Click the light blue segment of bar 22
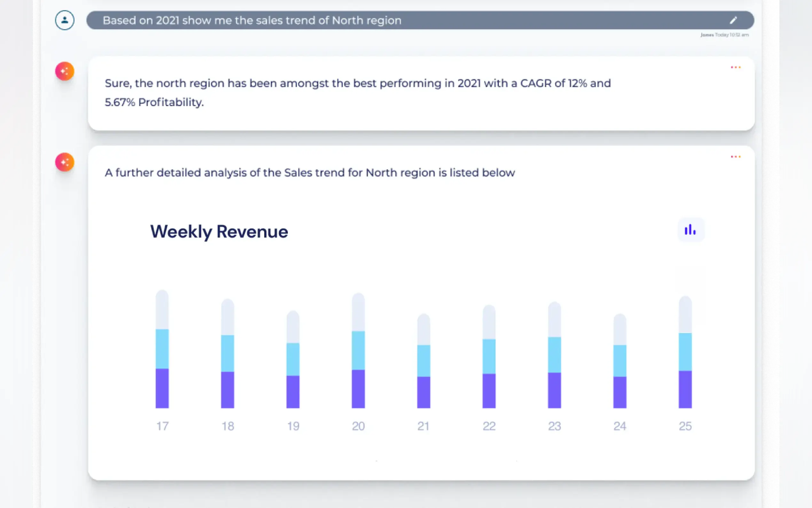This screenshot has width=812, height=508. coord(489,356)
